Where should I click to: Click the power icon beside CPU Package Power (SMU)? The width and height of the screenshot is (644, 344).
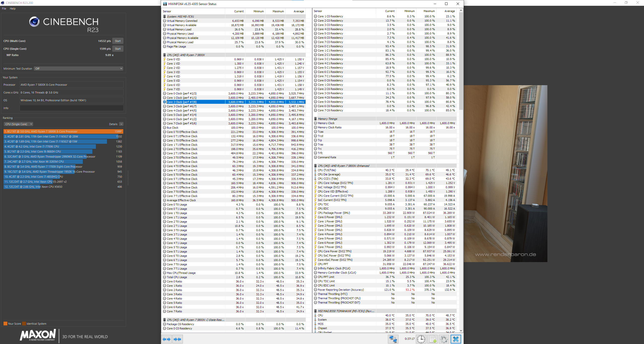[x=315, y=213]
